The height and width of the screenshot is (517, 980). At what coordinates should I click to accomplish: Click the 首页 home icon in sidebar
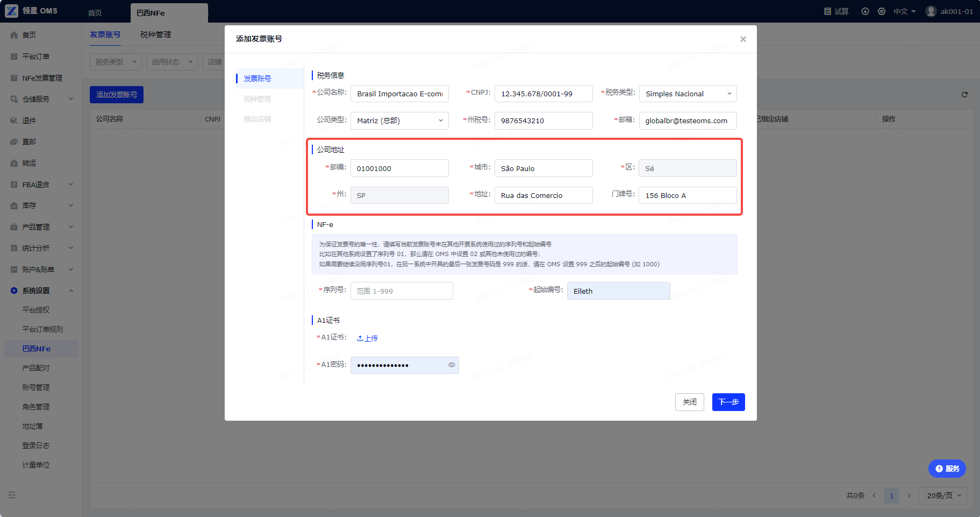(14, 35)
